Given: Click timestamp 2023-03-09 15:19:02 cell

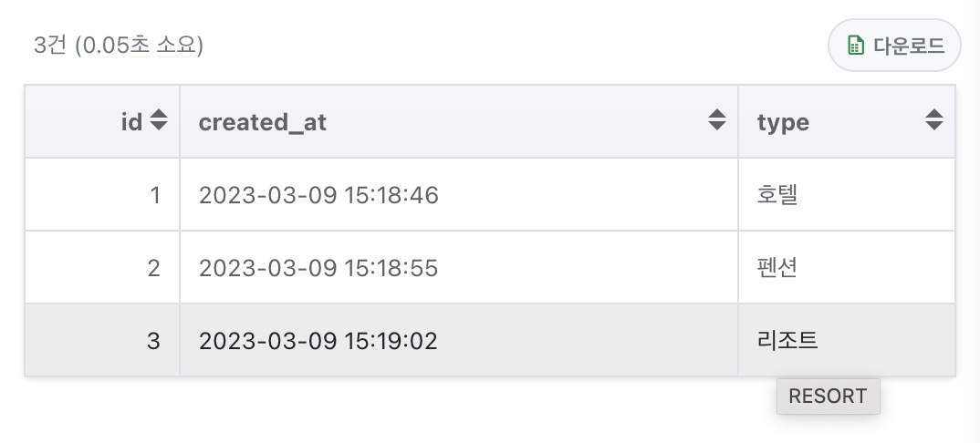Looking at the screenshot, I should point(459,340).
